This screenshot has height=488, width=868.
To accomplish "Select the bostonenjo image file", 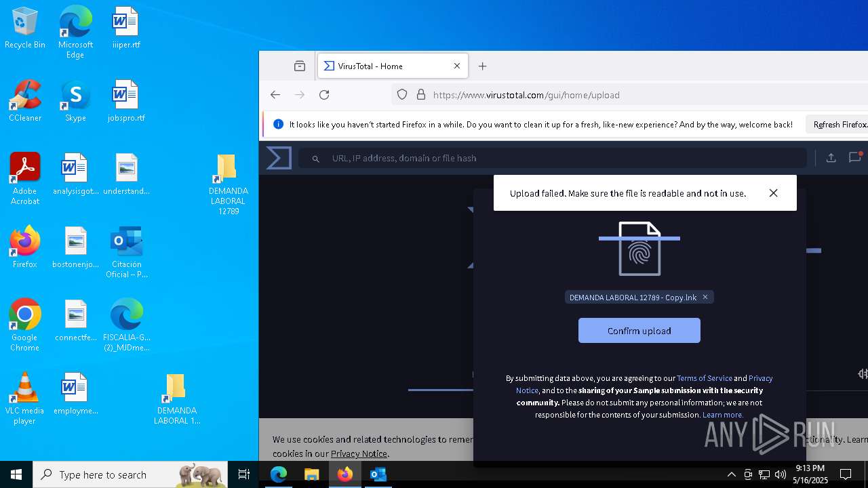I will click(75, 247).
